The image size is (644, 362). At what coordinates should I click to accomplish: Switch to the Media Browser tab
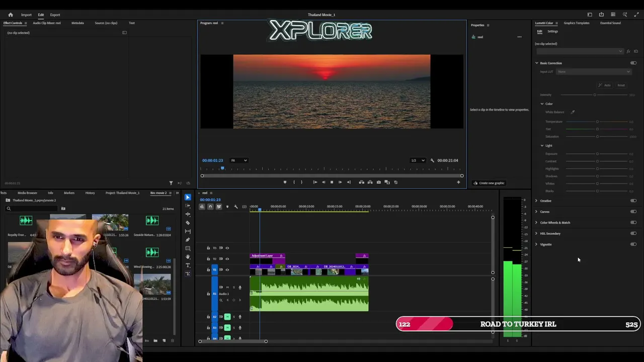point(27,193)
